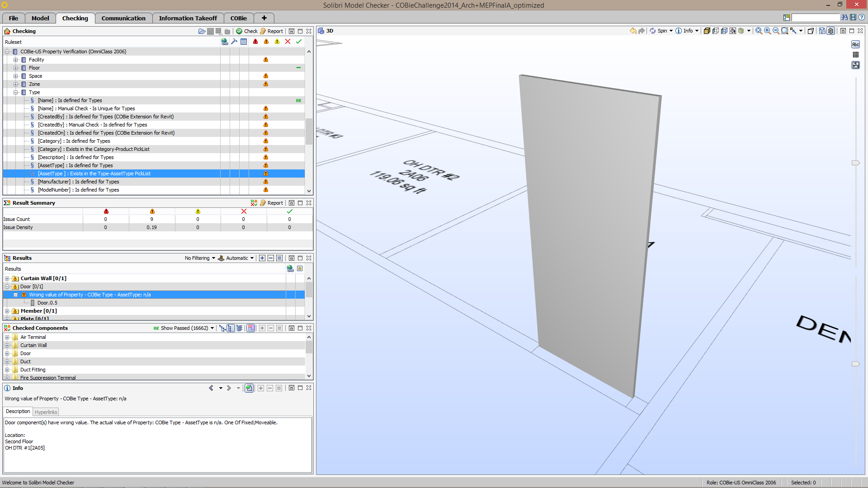The height and width of the screenshot is (488, 868).
Task: Click the hammer icon in Ruleset header
Action: click(x=234, y=42)
